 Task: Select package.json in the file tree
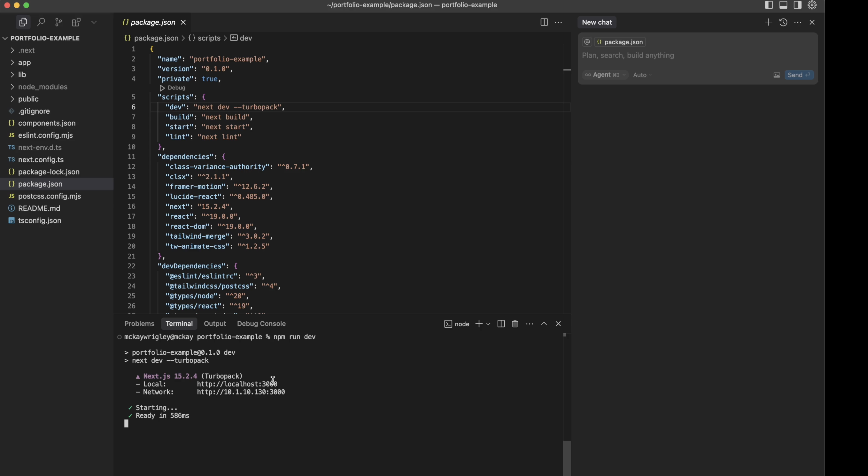click(57, 184)
